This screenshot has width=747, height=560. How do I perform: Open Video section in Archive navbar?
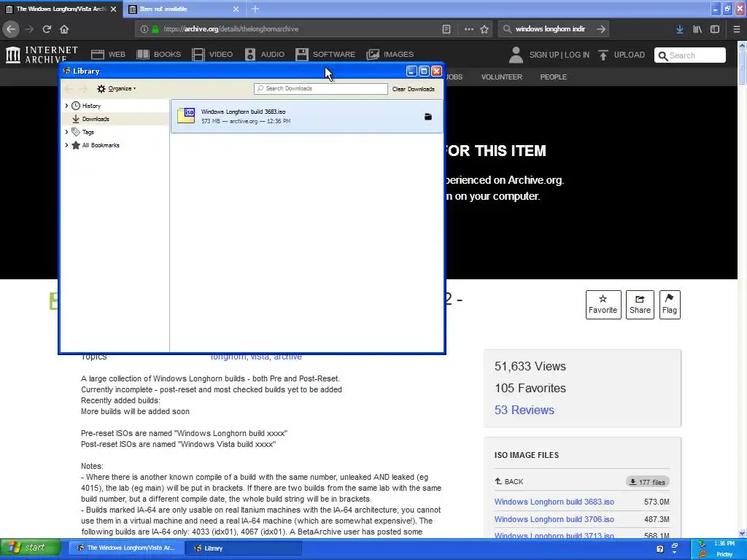click(212, 54)
